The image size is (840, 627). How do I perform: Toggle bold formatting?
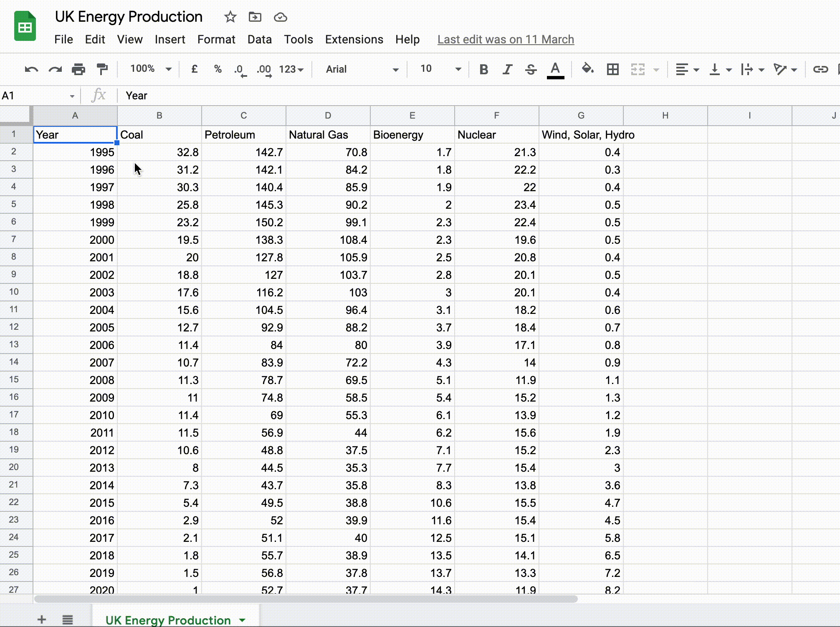coord(483,69)
